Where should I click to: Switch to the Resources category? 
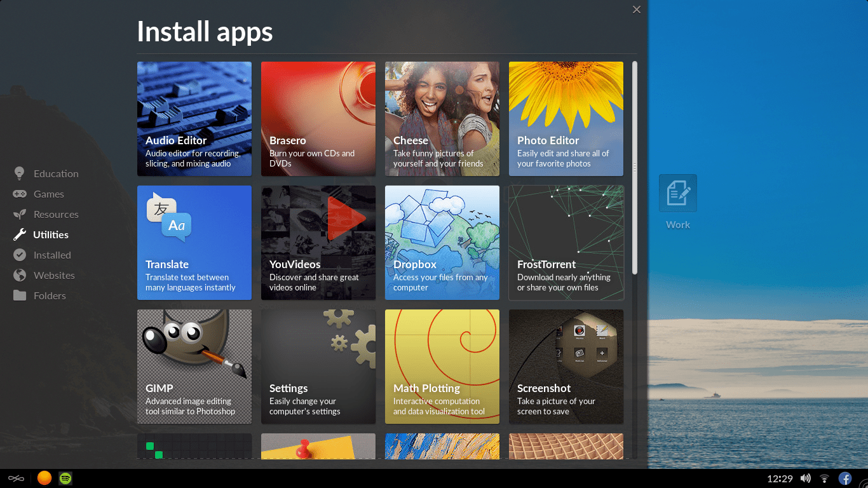[x=56, y=214]
